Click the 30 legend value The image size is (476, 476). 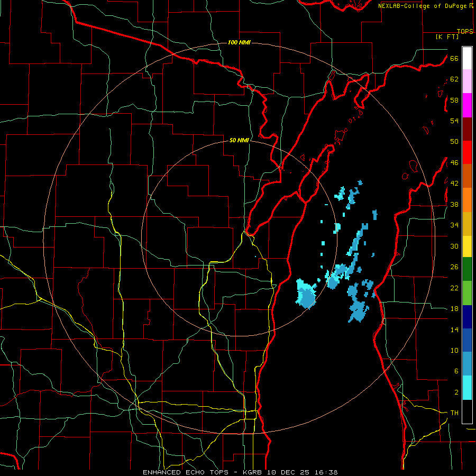(x=454, y=246)
